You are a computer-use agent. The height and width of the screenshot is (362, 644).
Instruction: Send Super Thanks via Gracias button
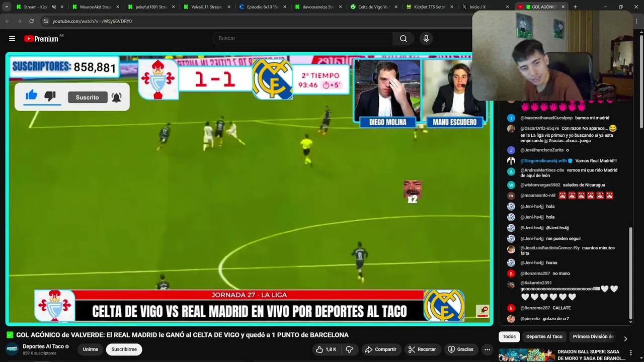460,349
